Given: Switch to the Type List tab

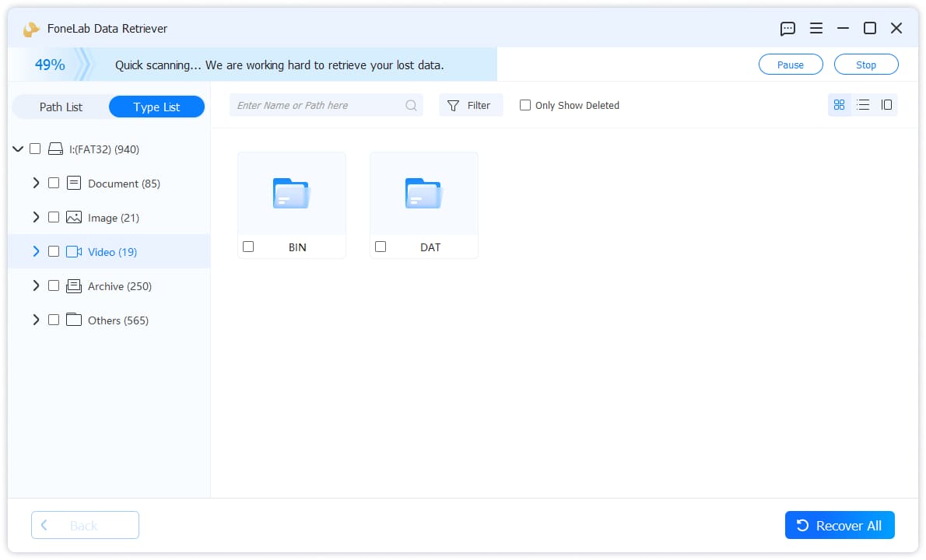Looking at the screenshot, I should pyautogui.click(x=156, y=107).
